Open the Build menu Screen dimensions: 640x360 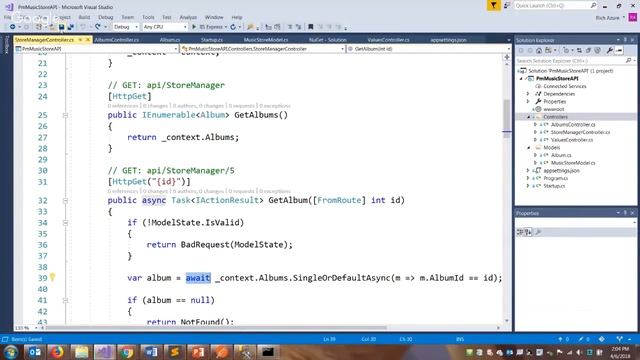[84, 17]
